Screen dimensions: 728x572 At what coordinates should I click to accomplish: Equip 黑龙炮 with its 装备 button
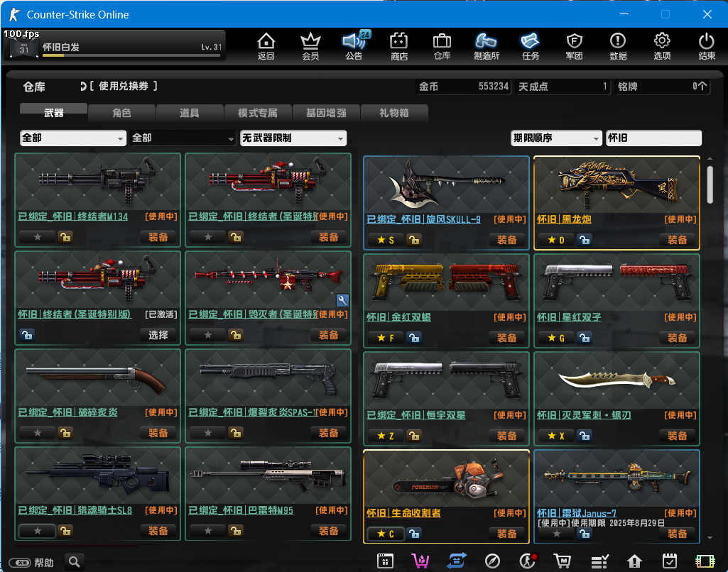pos(677,240)
